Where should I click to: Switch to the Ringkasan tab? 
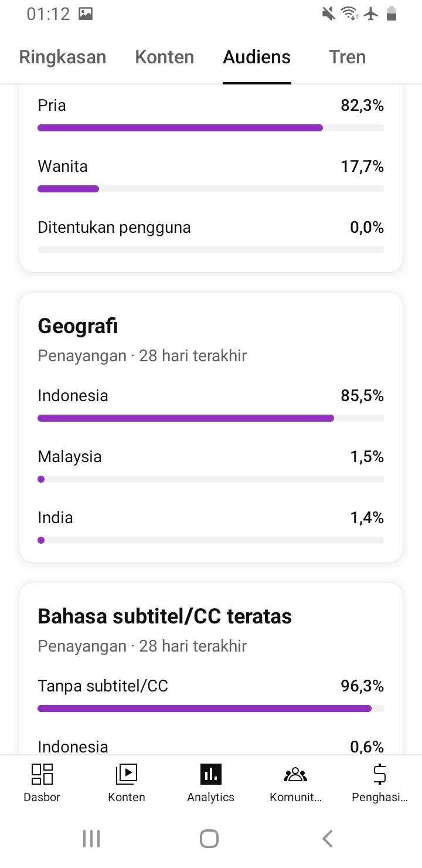63,57
